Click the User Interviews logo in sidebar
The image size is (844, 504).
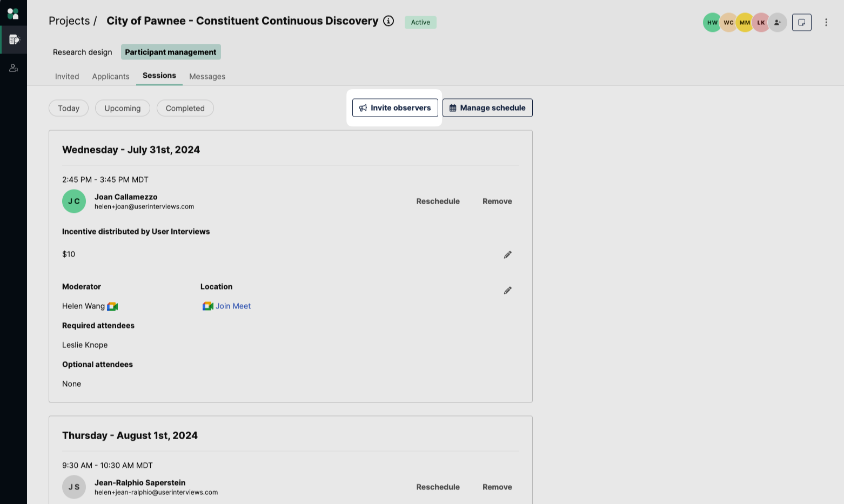(x=13, y=14)
